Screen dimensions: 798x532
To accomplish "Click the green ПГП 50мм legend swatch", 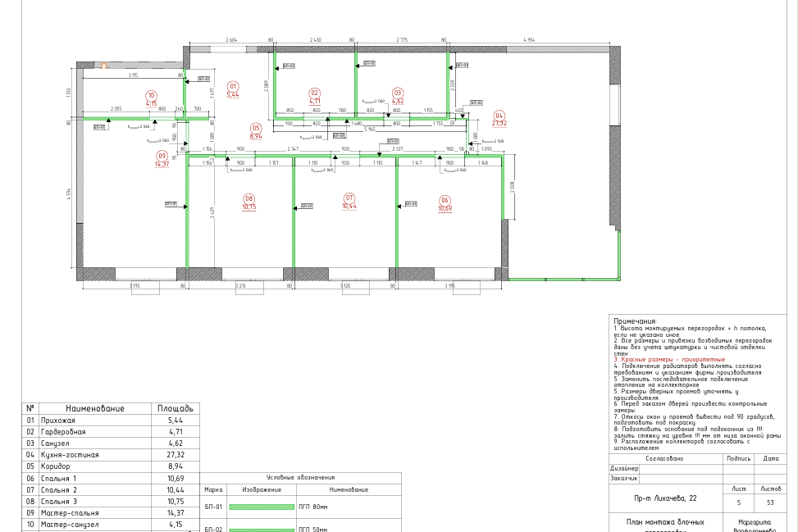I will tap(261, 529).
